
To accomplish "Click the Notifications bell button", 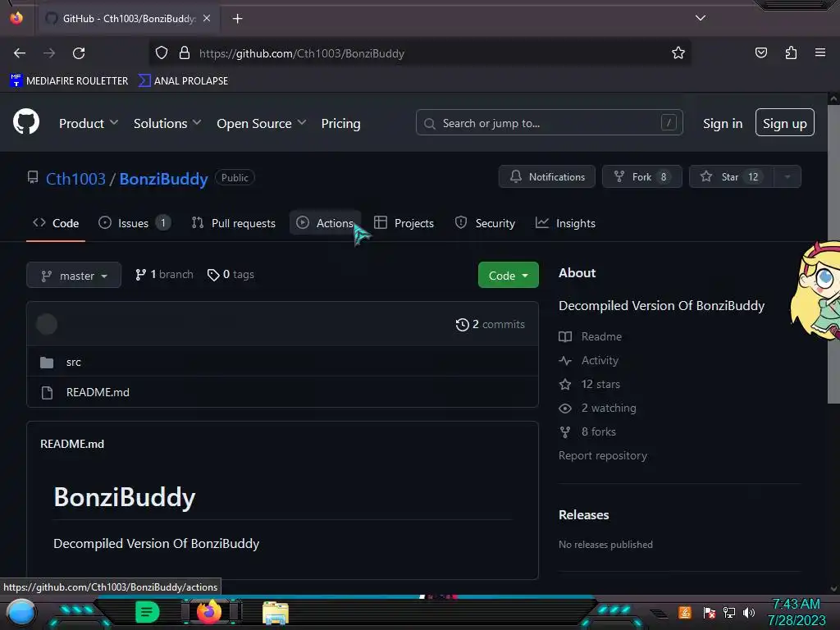I will coord(546,177).
